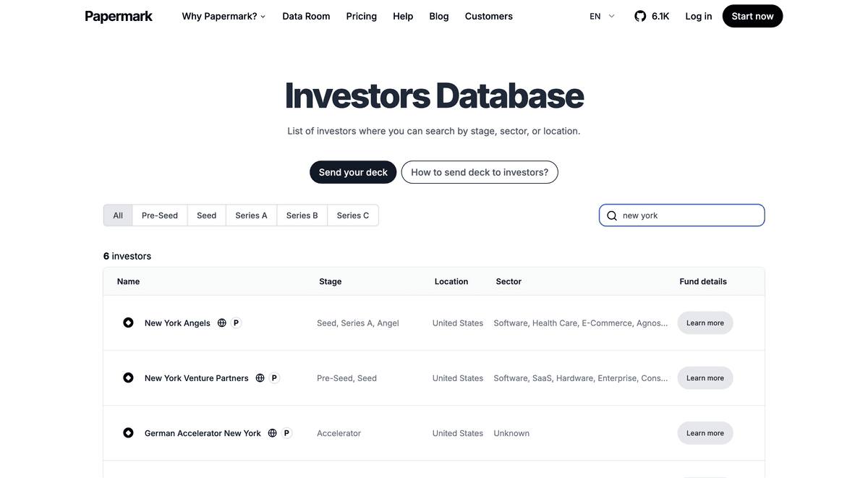Click the search magnifier icon
868x478 pixels.
[611, 215]
